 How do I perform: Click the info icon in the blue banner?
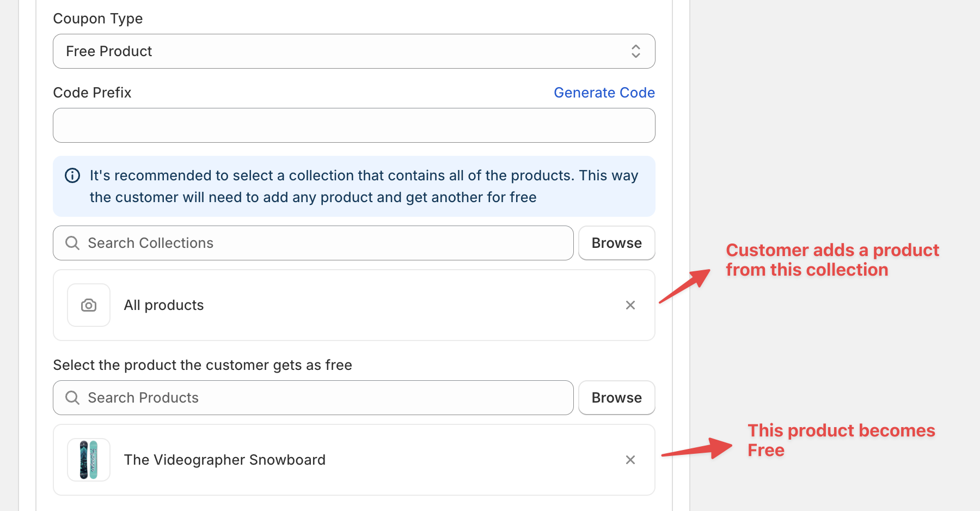72,175
